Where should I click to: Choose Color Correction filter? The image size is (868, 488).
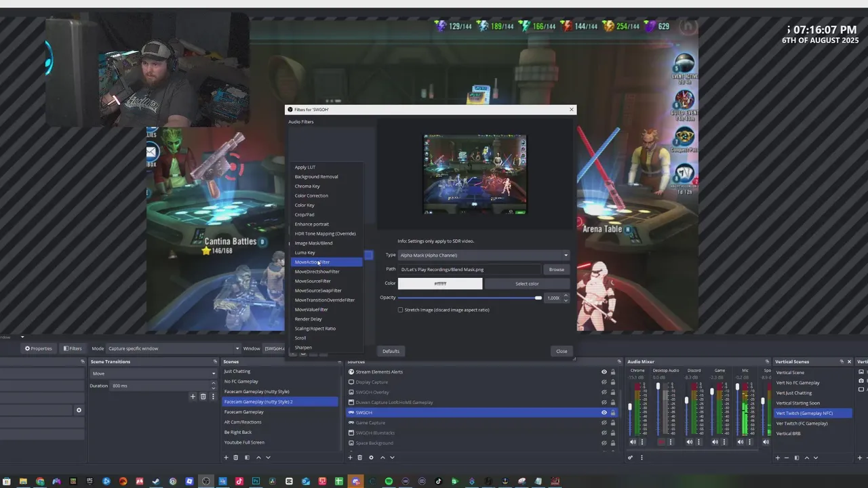311,195
